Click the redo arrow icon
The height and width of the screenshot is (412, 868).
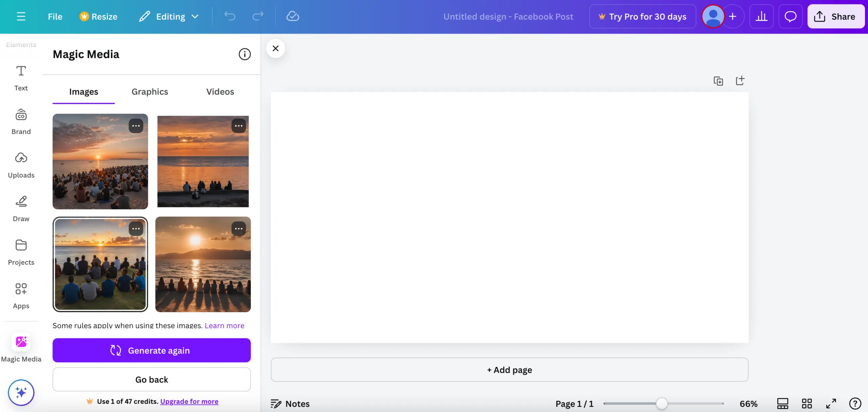(x=258, y=16)
